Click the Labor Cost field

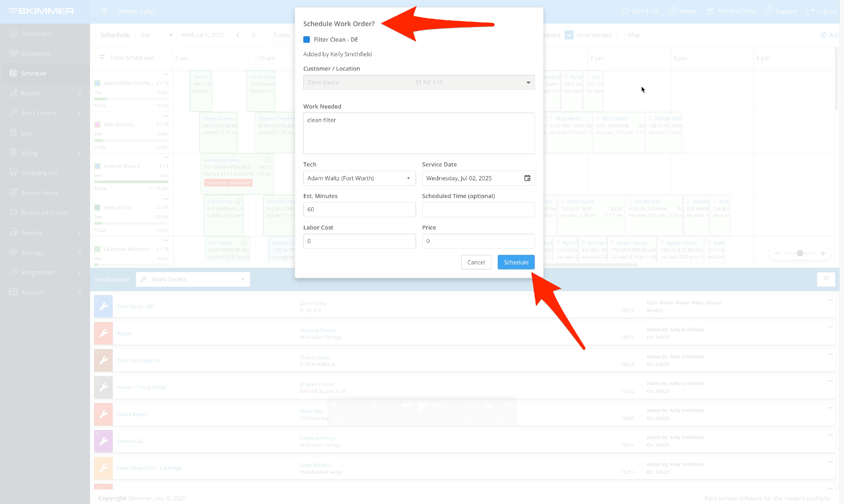(359, 241)
